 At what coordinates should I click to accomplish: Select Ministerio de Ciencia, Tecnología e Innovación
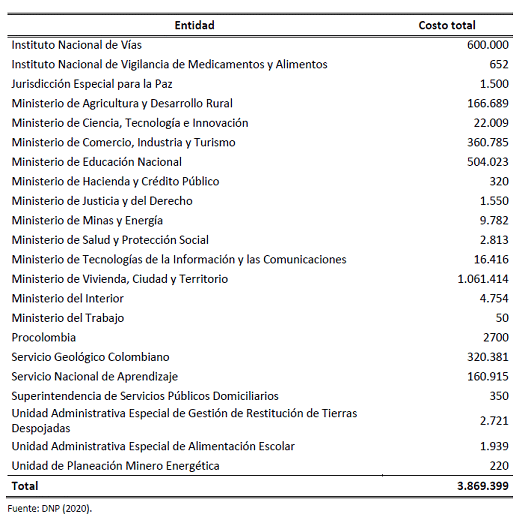130,123
